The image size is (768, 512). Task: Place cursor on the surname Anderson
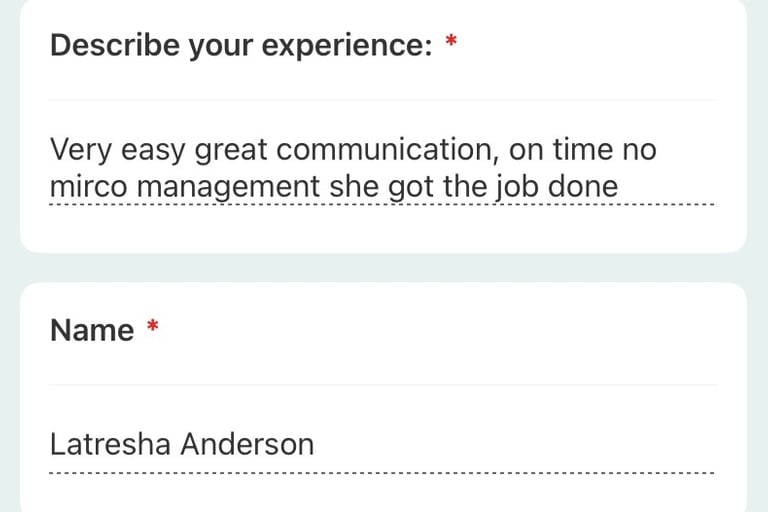[x=247, y=444]
